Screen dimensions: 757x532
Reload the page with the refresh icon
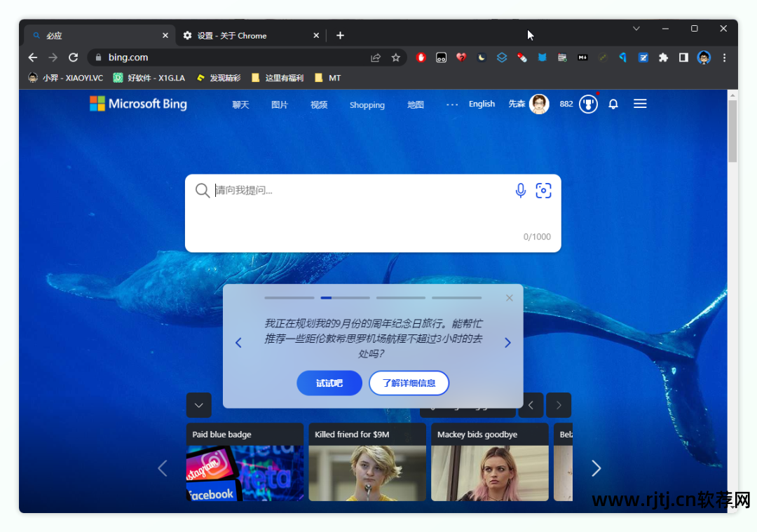pos(73,57)
